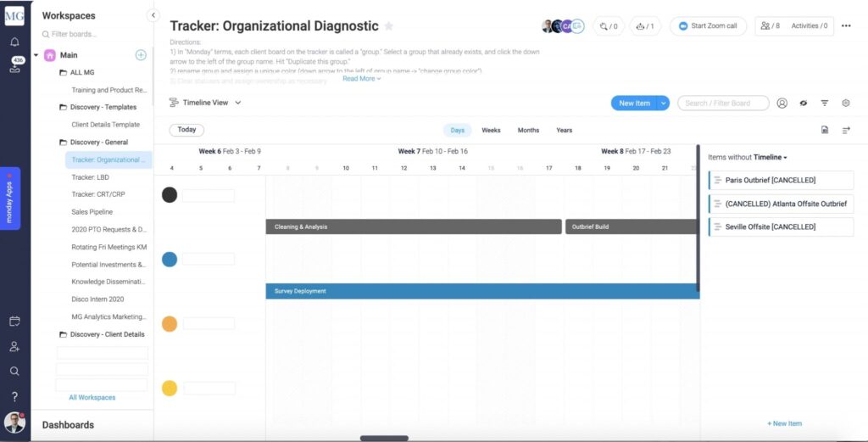The height and width of the screenshot is (442, 868).
Task: Switch timeline scale to Months
Action: click(528, 131)
